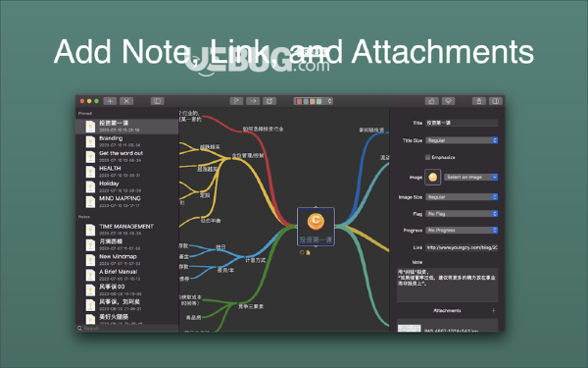Screen dimensions: 588x368
Task: Click the right arrow toolbar icon
Action: 253,101
